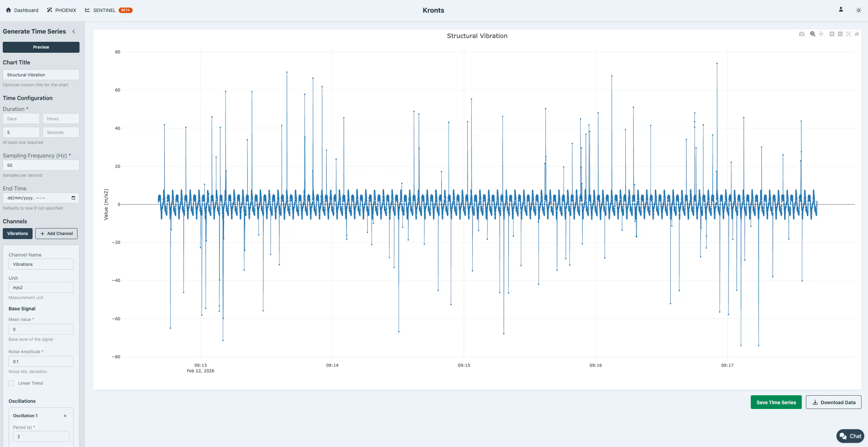Click the Noise Amplitude input field
The height and width of the screenshot is (447, 868).
point(41,361)
